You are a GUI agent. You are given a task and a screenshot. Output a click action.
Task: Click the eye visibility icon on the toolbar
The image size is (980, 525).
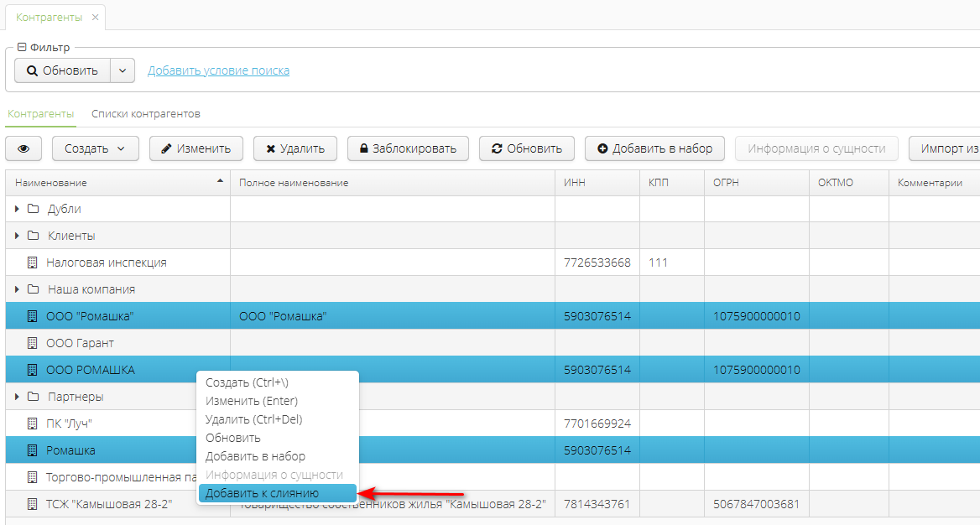23,148
